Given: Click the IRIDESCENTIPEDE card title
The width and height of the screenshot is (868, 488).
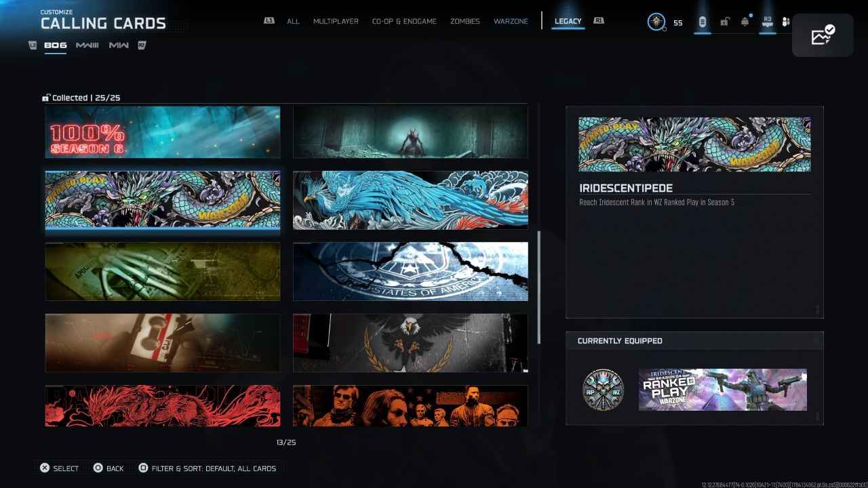Looking at the screenshot, I should [x=626, y=188].
